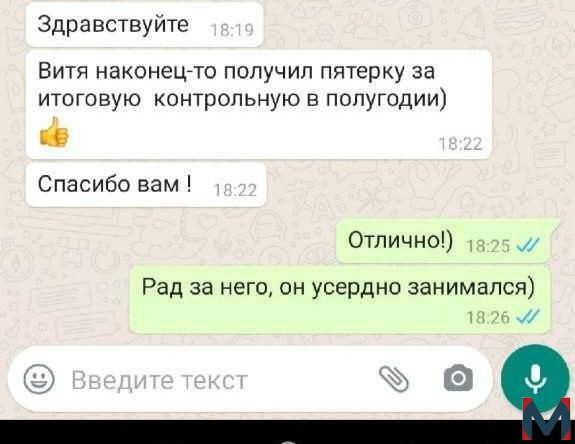The image size is (575, 444).
Task: Click the timestamp next to "Спасибо вам !"
Action: [x=235, y=190]
